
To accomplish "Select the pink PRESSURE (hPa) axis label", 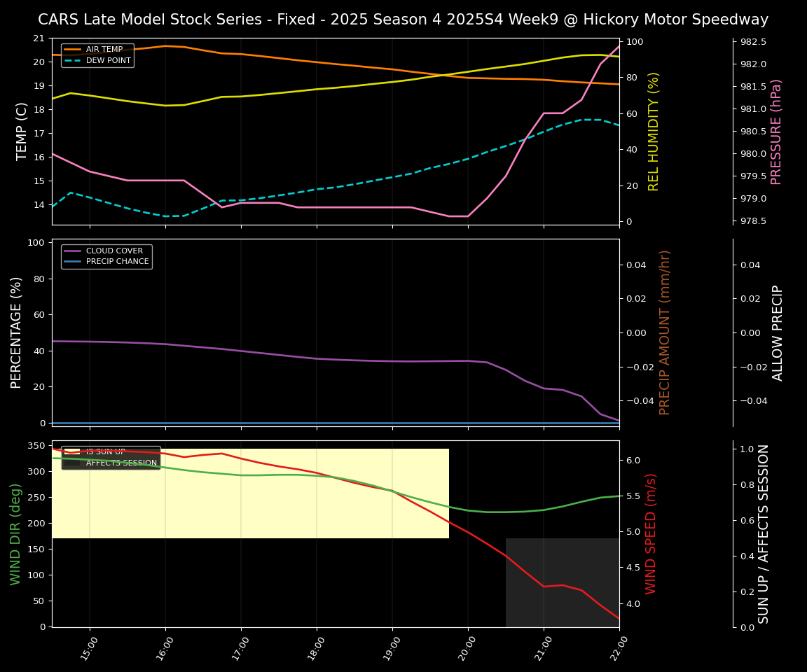I will pos(775,131).
